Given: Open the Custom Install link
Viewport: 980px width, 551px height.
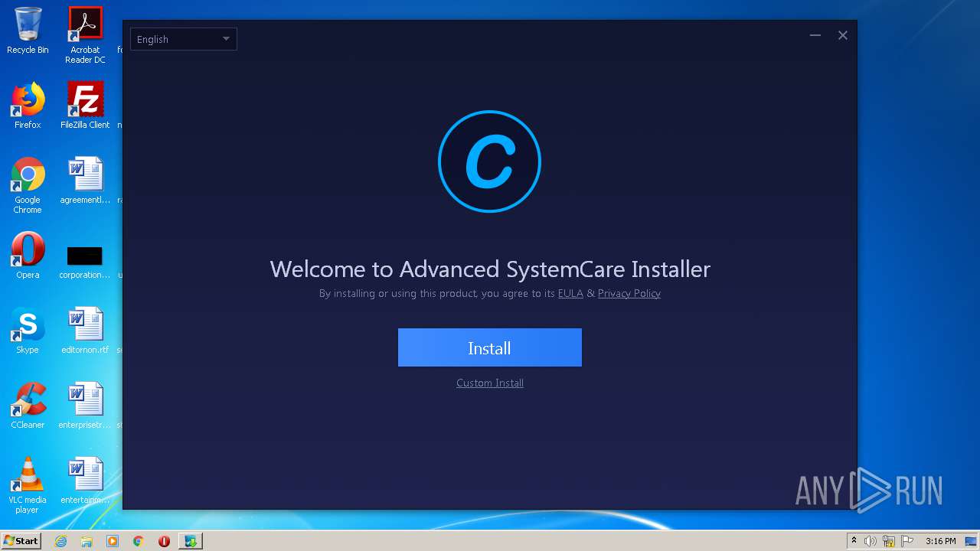Looking at the screenshot, I should click(490, 383).
